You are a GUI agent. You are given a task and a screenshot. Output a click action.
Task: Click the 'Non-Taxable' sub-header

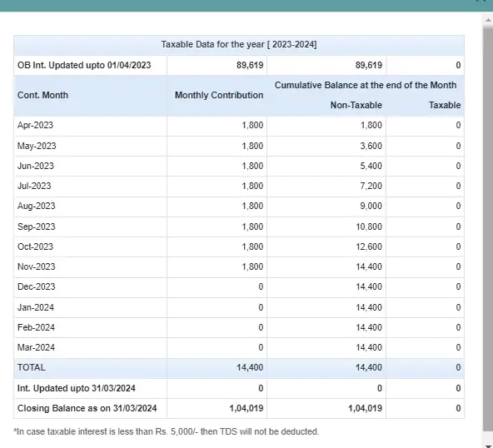point(356,105)
